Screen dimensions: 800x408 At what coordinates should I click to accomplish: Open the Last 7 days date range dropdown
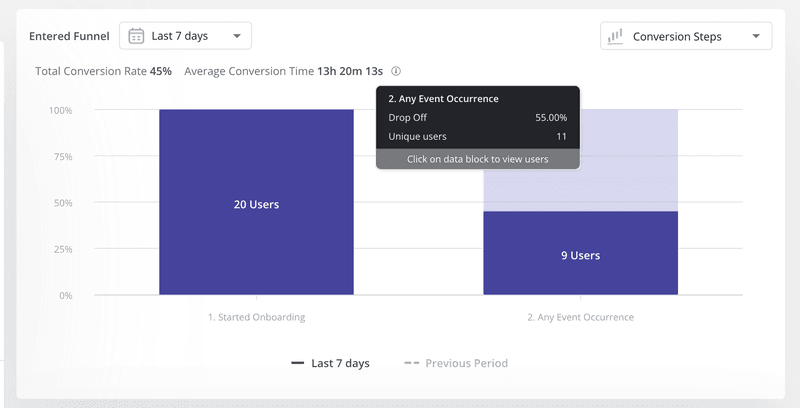coord(185,36)
